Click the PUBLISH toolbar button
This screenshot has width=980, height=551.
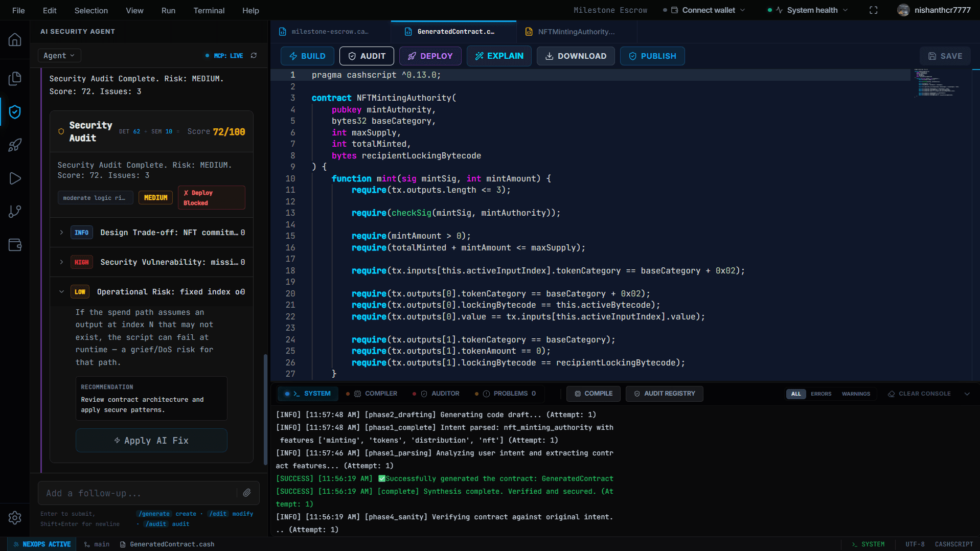652,56
